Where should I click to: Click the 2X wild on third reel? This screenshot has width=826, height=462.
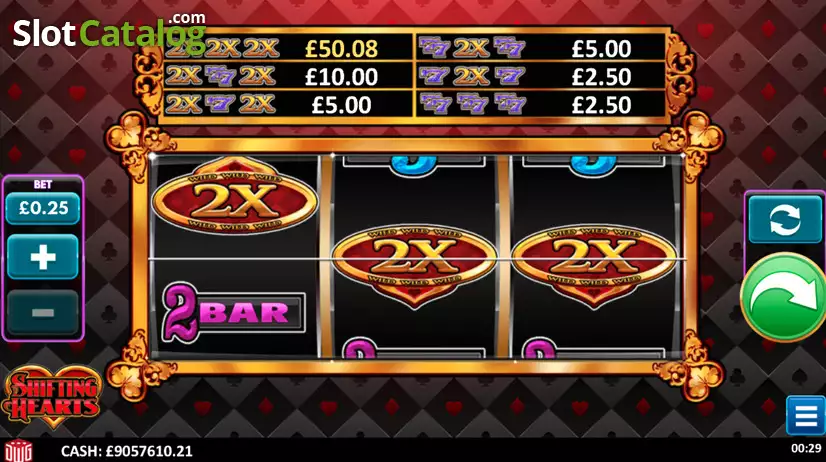[x=594, y=266]
